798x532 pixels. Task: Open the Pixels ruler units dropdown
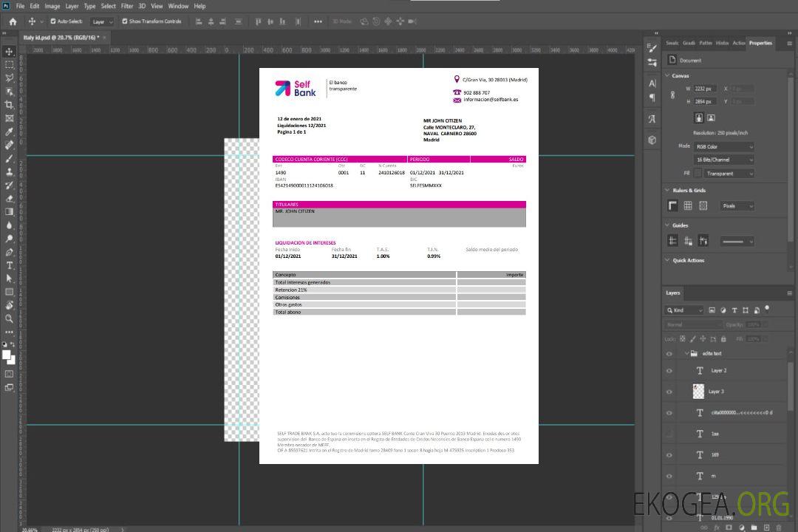click(x=737, y=206)
